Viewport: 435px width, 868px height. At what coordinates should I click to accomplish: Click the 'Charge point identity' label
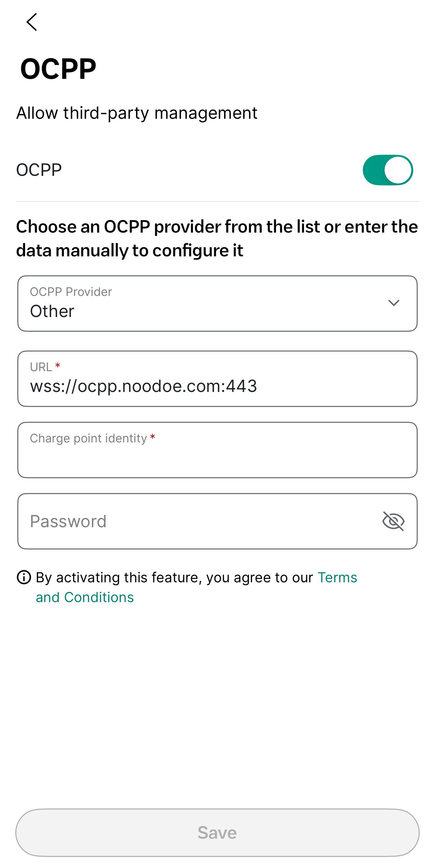(88, 438)
